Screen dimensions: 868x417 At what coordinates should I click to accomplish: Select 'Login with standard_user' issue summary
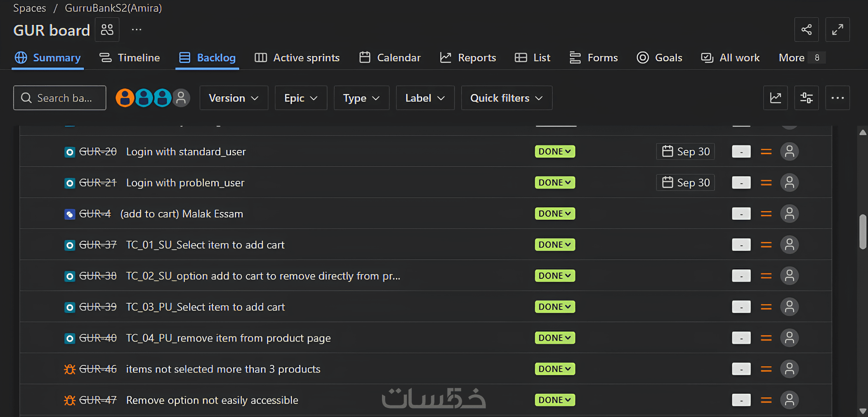[x=186, y=152]
